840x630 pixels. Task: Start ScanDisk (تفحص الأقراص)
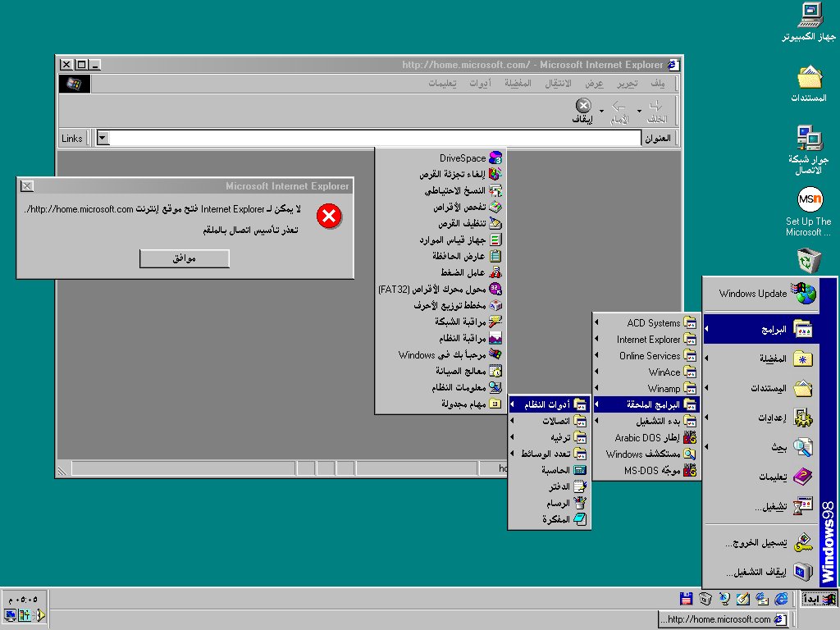pos(441,207)
